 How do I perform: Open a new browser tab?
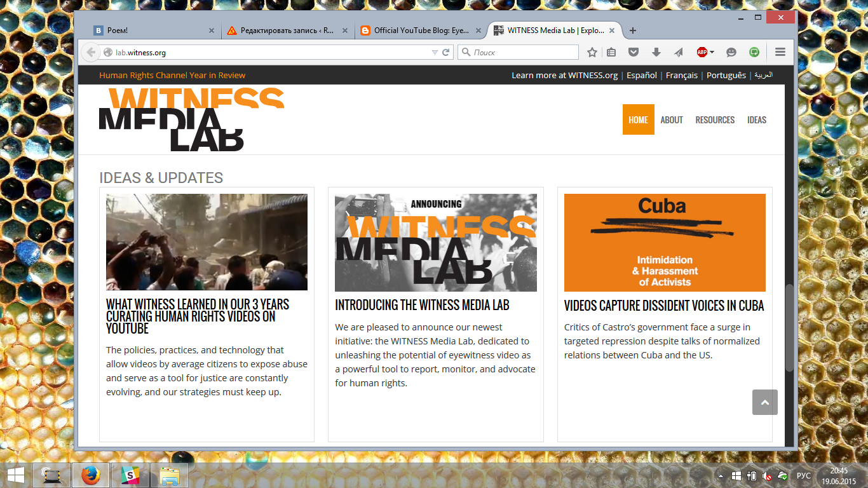point(633,30)
